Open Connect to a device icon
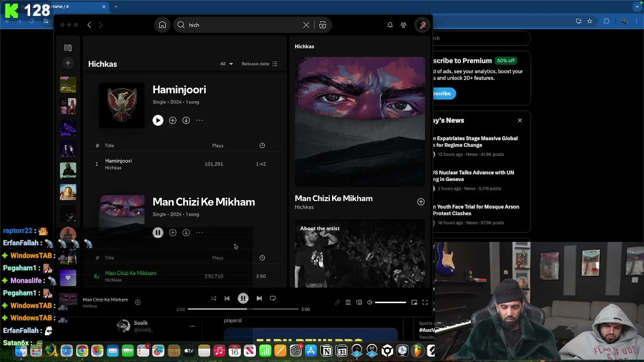 tap(359, 303)
